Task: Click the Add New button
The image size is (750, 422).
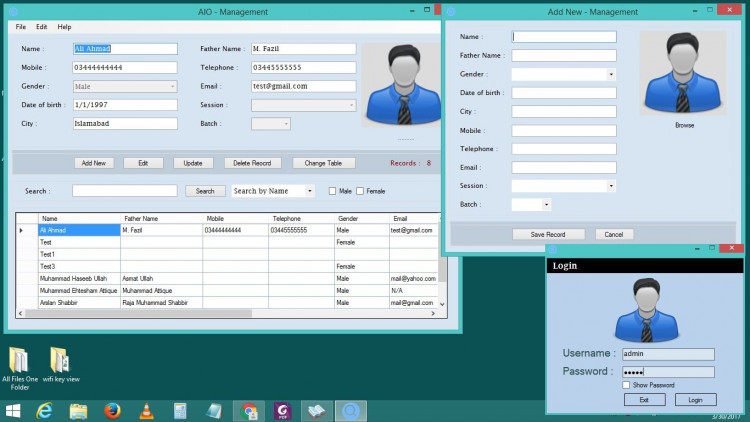Action: point(94,163)
